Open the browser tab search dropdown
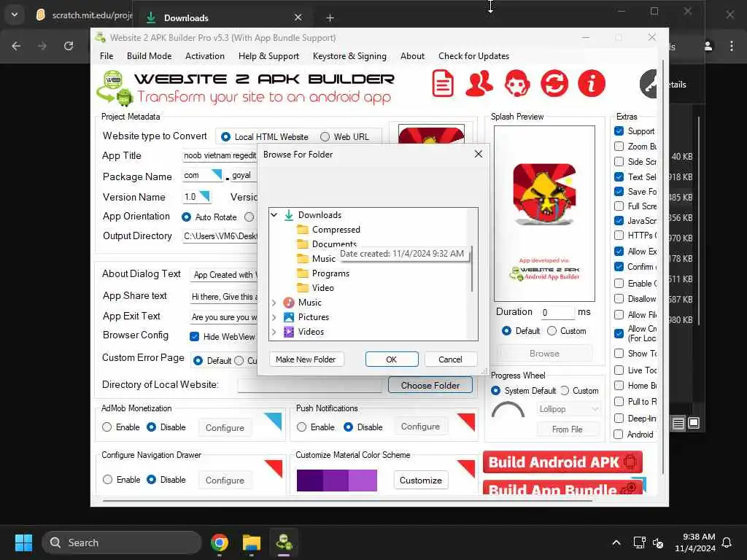Image resolution: width=747 pixels, height=560 pixels. [x=15, y=15]
